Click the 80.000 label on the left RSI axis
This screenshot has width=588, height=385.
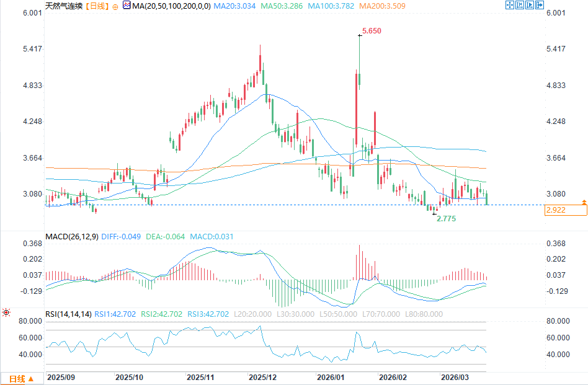pyautogui.click(x=30, y=321)
